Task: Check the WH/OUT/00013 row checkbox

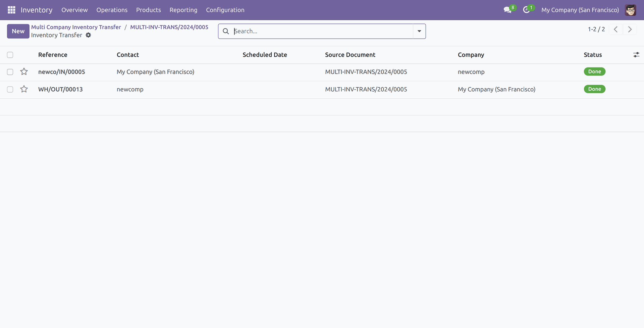Action: 10,89
